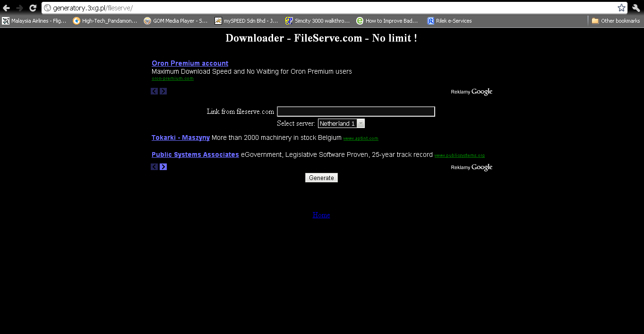Open GOM Media Player bookmark
644x334 pixels.
[x=176, y=21]
